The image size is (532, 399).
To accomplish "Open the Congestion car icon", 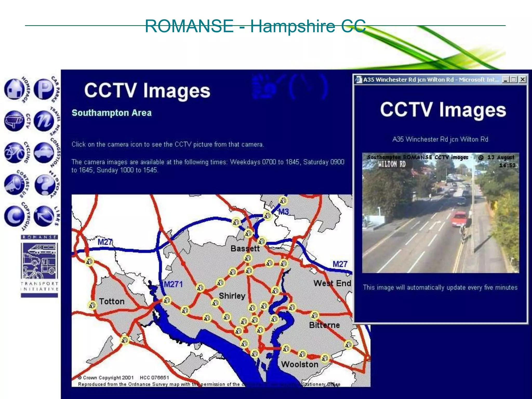I will [44, 153].
